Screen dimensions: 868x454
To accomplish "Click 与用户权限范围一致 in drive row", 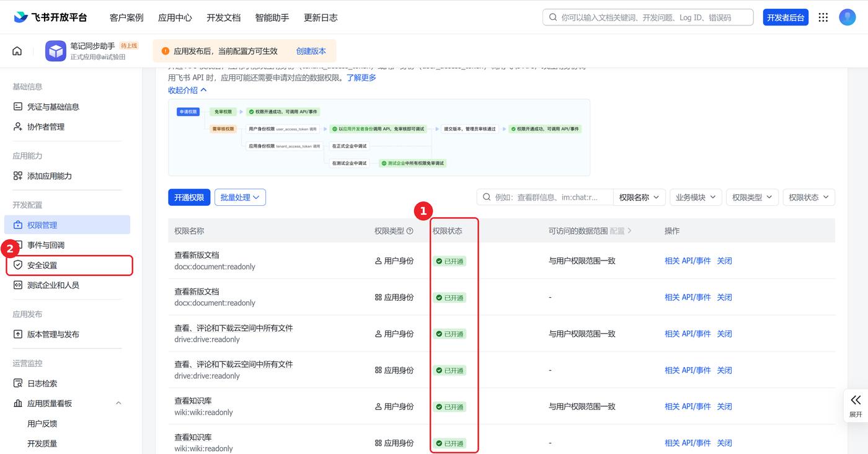I will point(582,334).
